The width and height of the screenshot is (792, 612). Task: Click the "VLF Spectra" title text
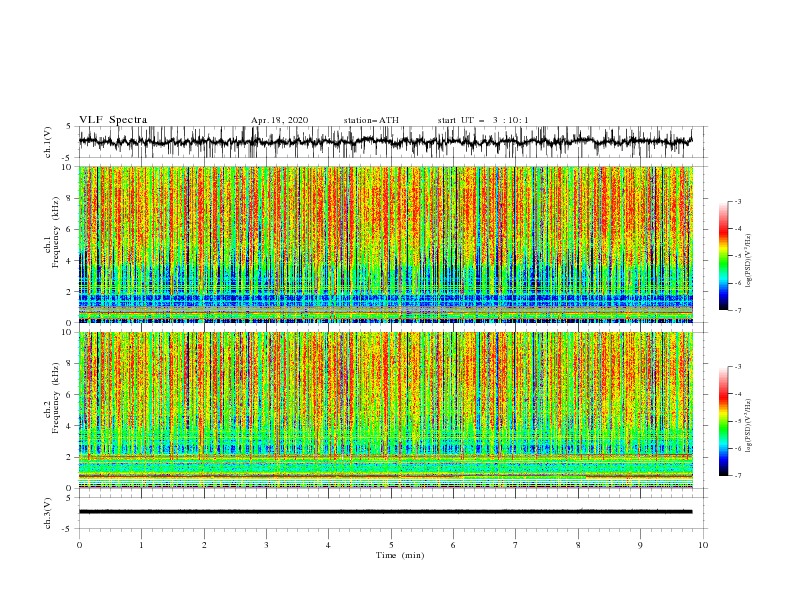point(113,120)
